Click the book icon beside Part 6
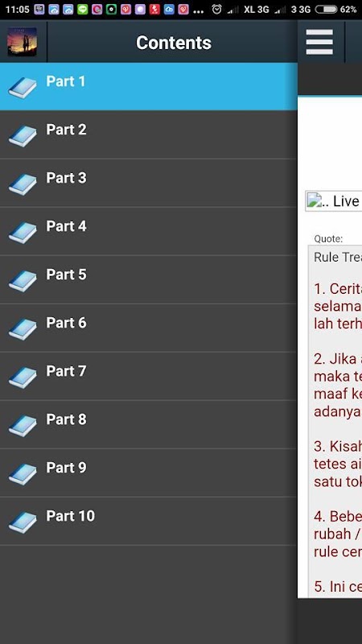Screen dimensions: 362x644 pos(23,328)
